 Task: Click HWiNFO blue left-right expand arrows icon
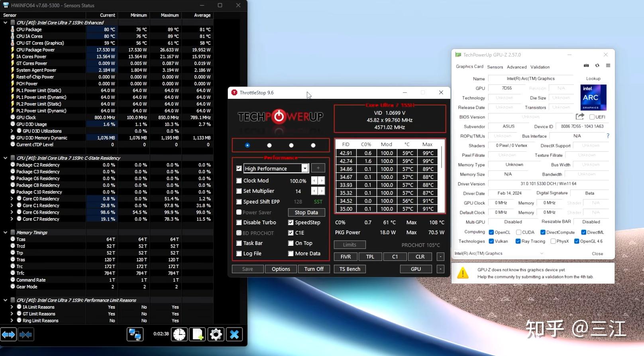pyautogui.click(x=8, y=334)
